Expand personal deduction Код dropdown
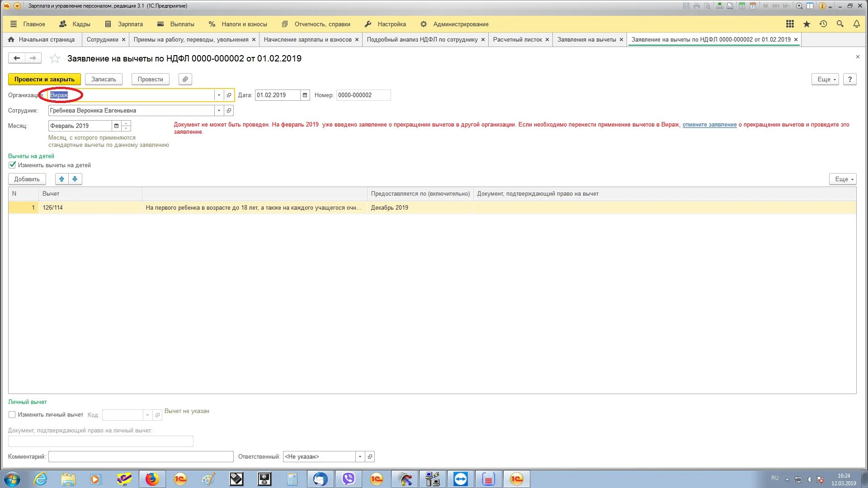 coord(147,415)
